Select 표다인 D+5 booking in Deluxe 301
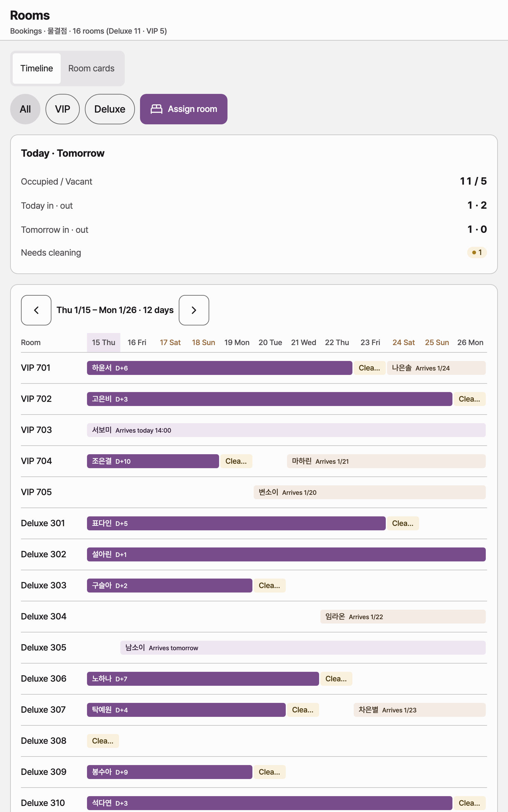 point(236,523)
